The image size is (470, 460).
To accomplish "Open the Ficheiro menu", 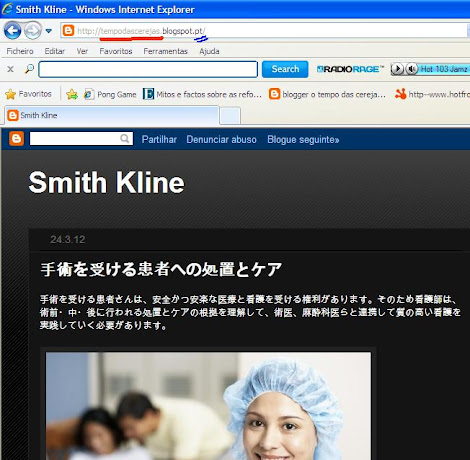I will (20, 51).
